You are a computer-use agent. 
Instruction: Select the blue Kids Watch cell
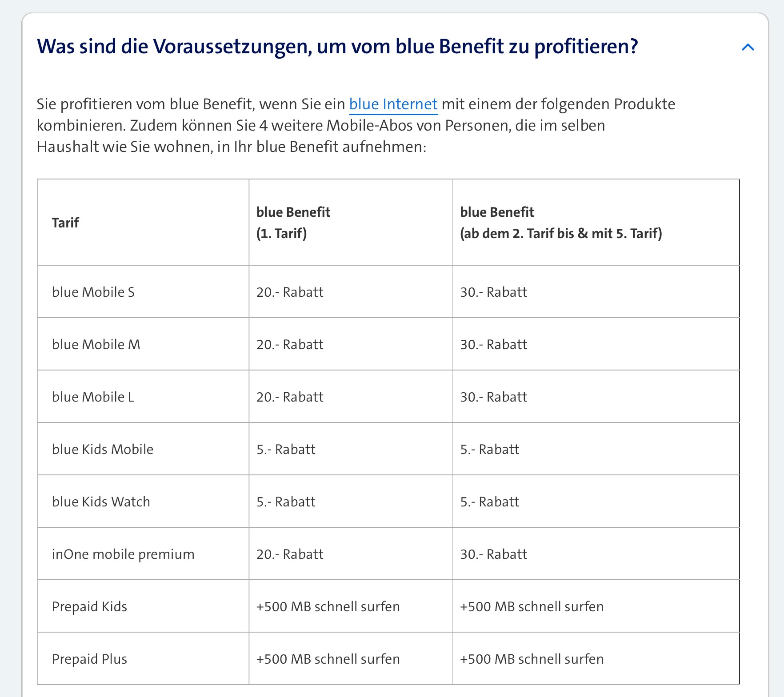click(101, 502)
